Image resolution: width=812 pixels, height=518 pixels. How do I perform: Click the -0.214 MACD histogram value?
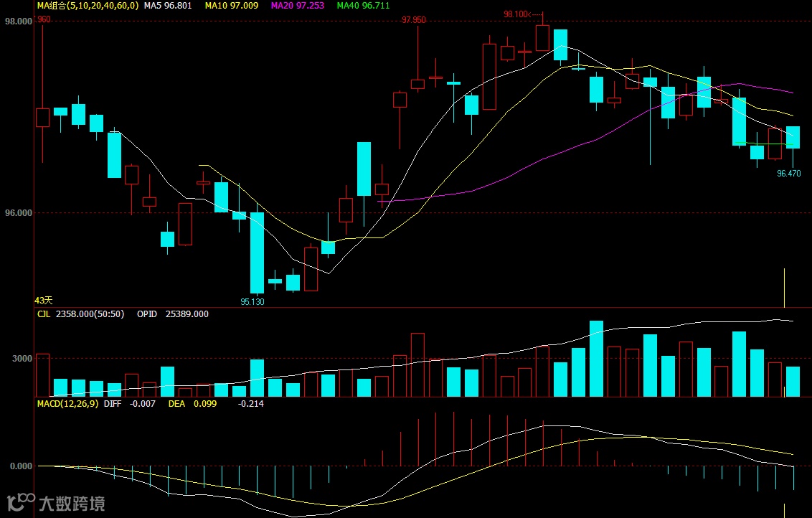[x=250, y=403]
